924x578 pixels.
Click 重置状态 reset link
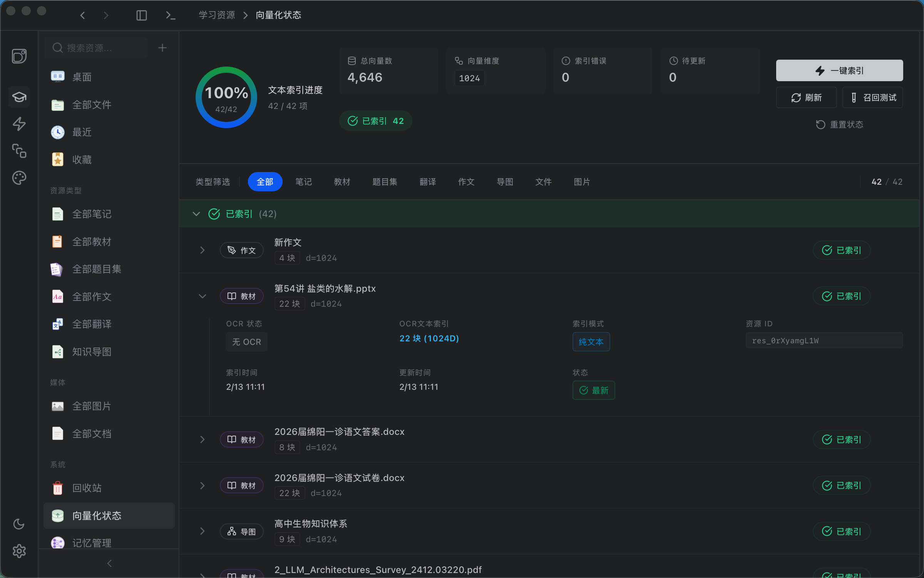click(839, 125)
